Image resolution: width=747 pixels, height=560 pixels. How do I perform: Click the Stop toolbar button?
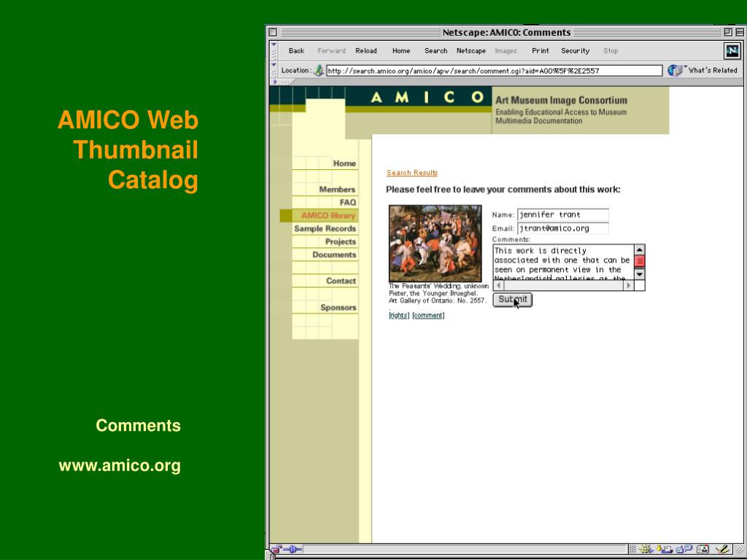611,51
